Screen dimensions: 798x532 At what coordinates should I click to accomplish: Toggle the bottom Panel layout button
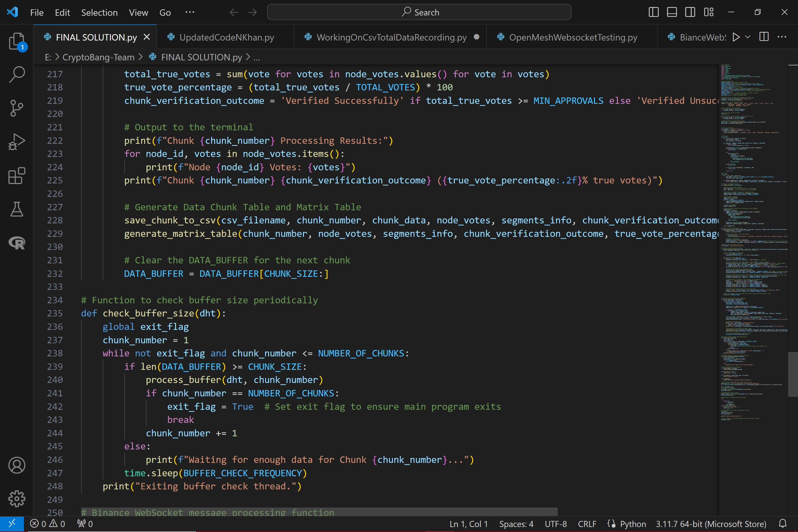(x=672, y=13)
